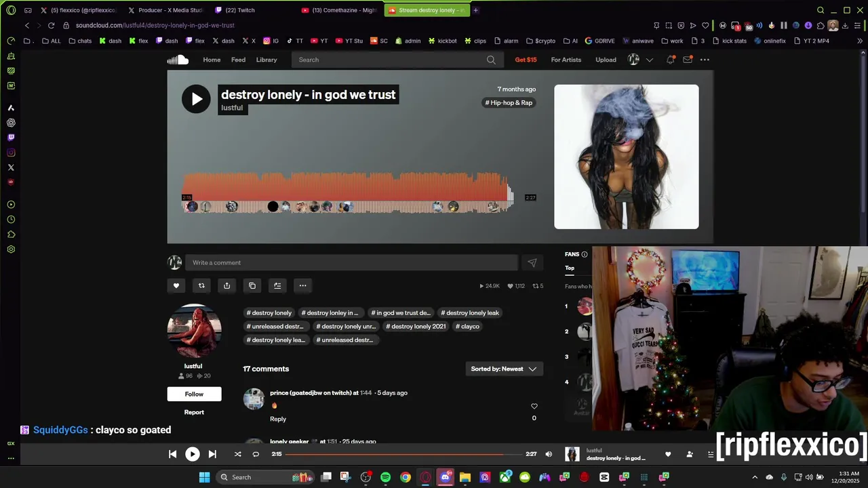Like the current track in the player bar
Viewport: 868px width, 488px height.
click(x=668, y=454)
